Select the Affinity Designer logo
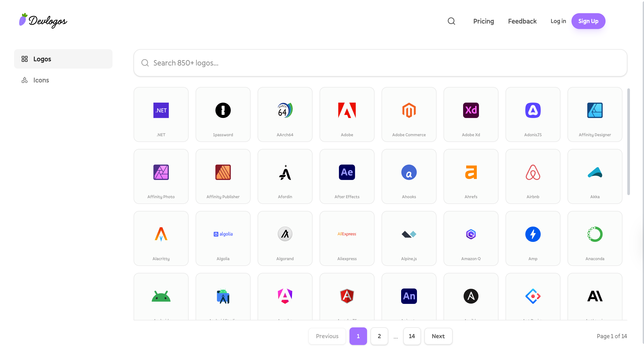 [x=595, y=114]
